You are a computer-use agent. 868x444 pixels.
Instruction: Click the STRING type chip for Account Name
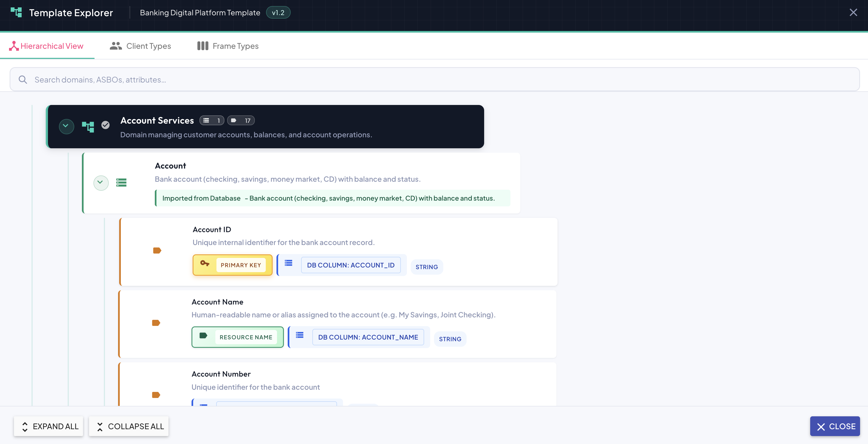pos(450,339)
